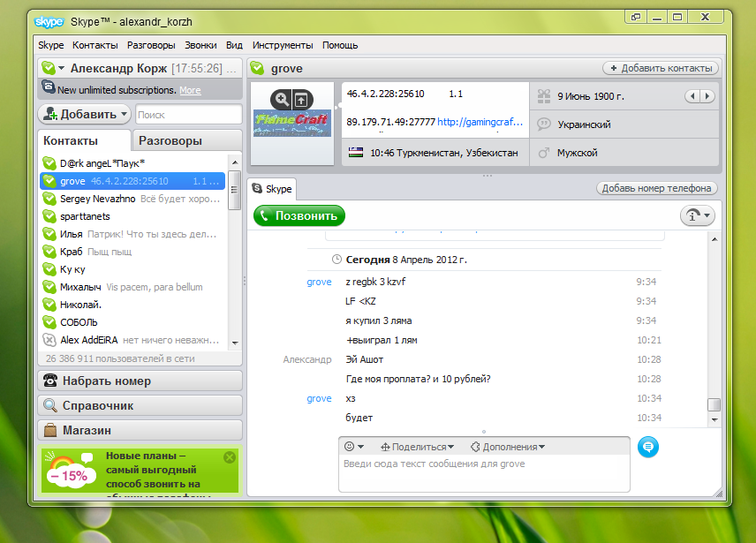Click Добавь номер телефона button
The height and width of the screenshot is (543, 756).
(x=657, y=188)
